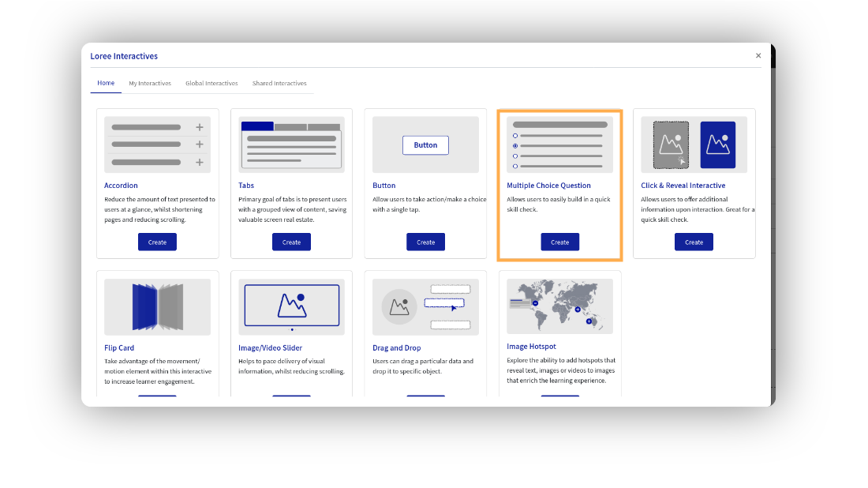This screenshot has height=488, width=868.
Task: Click the white Button graphic in preview
Action: click(425, 145)
